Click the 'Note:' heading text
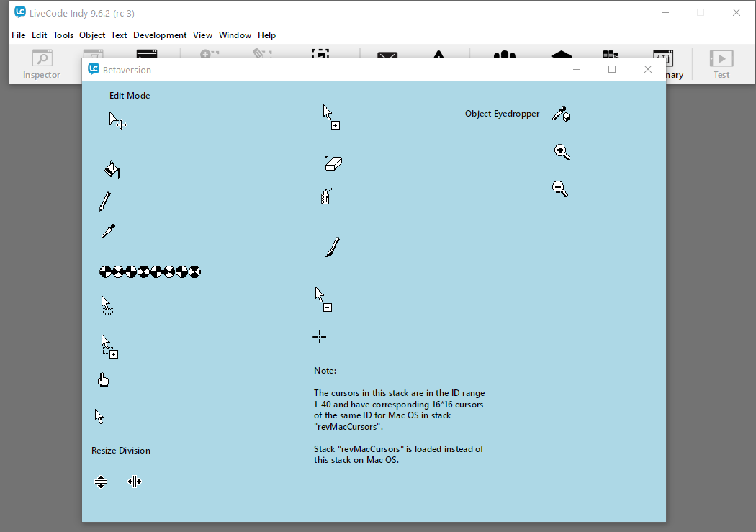 click(325, 371)
